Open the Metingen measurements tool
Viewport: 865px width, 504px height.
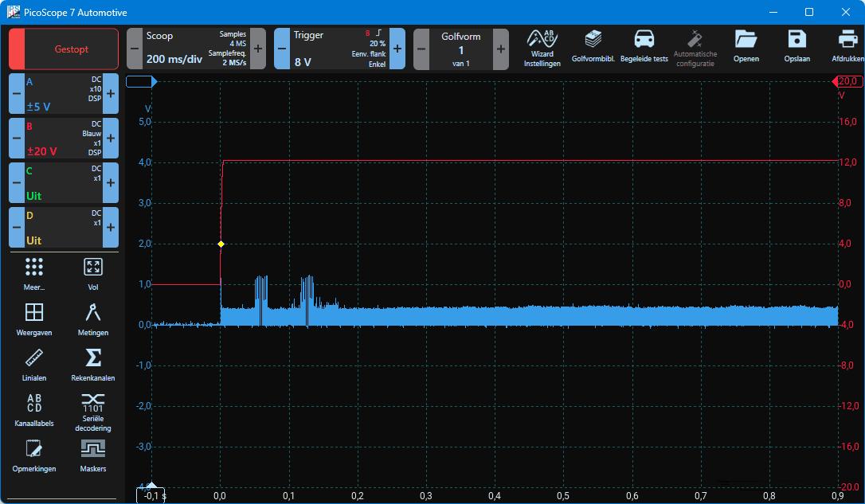[93, 318]
